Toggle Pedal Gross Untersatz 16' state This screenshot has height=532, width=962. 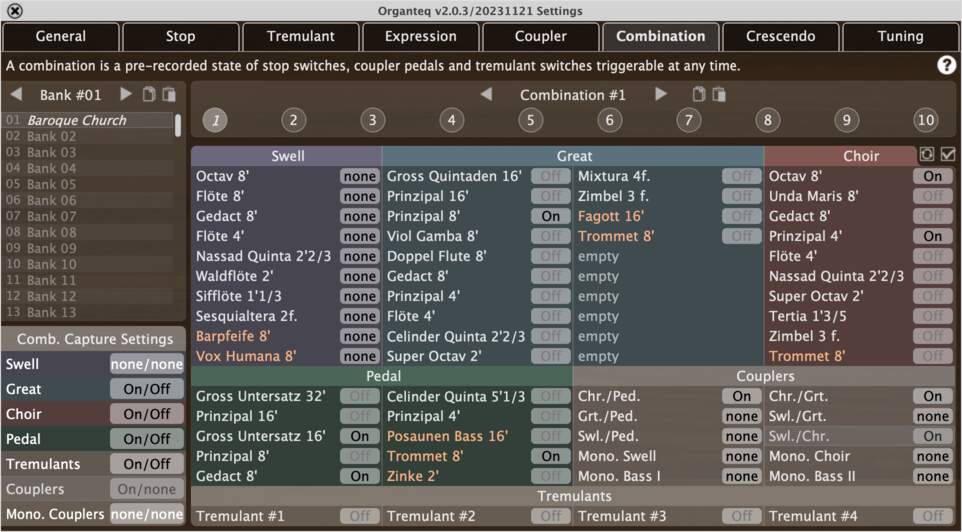[x=360, y=436]
